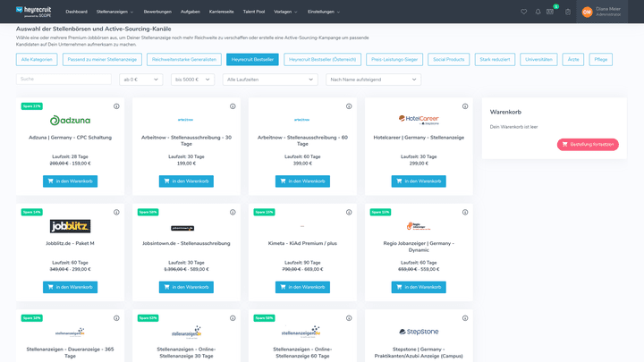Show info for Kimeta KiAd Premium plus

click(349, 212)
